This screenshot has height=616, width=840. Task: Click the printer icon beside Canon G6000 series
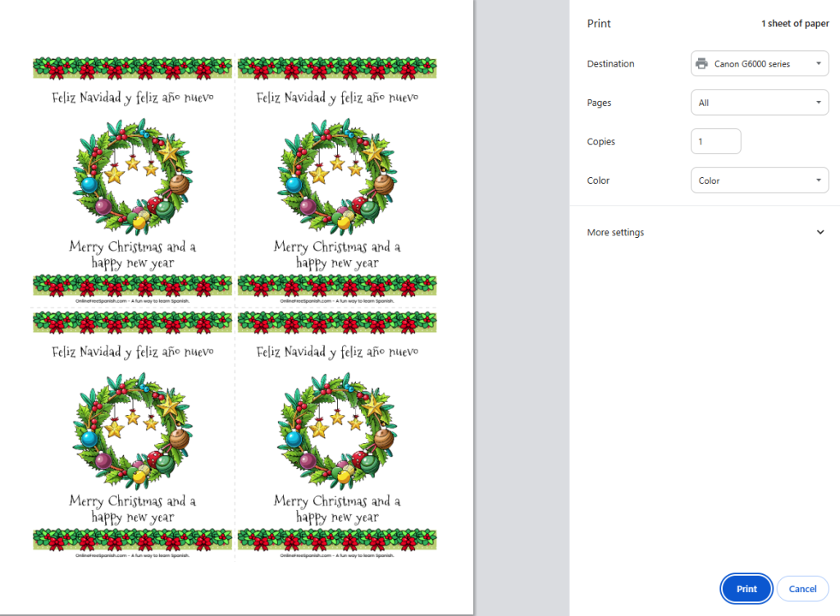click(701, 64)
